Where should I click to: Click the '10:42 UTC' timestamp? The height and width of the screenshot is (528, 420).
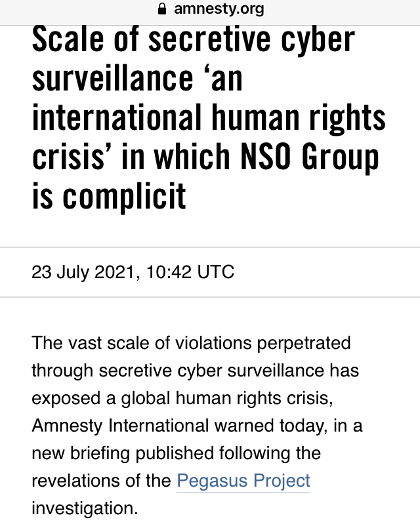coord(190,272)
